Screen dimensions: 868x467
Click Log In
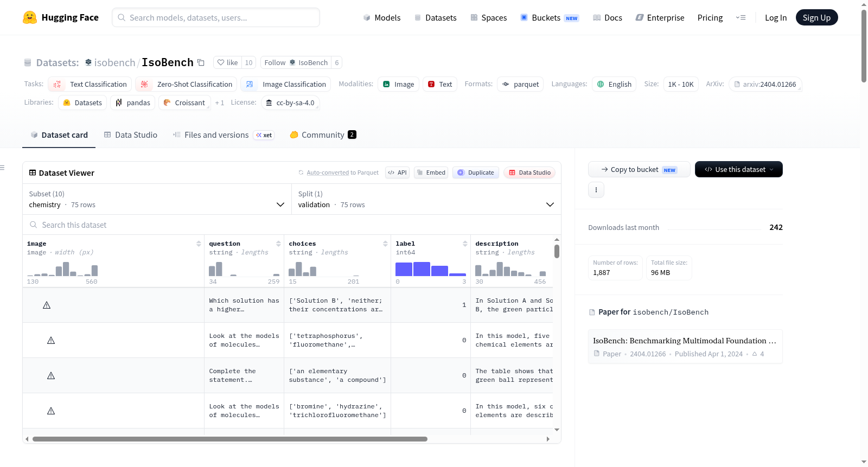click(x=776, y=17)
